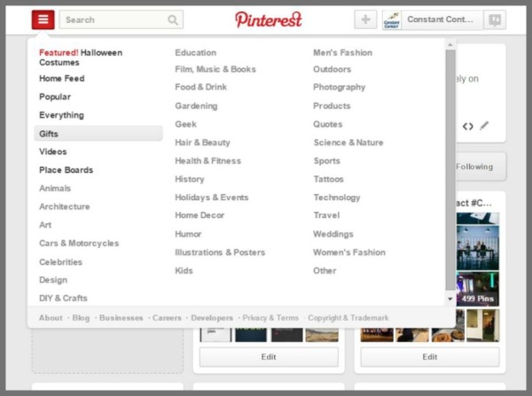Open the Photography category
The width and height of the screenshot is (532, 396).
pos(340,87)
